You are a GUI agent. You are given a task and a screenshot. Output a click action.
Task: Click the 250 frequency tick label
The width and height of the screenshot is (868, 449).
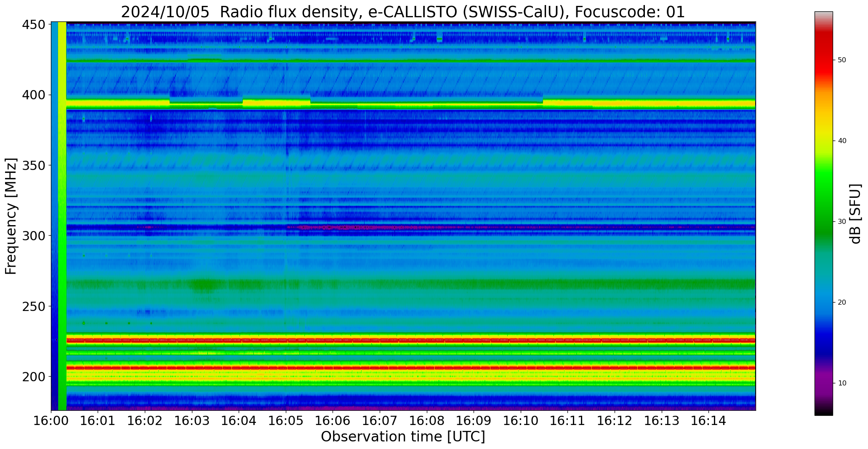coord(33,306)
